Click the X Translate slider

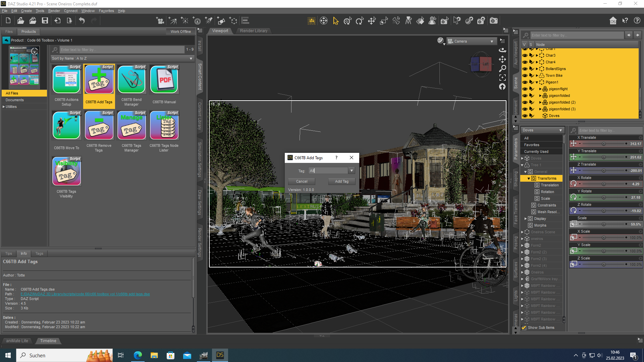pyautogui.click(x=603, y=144)
